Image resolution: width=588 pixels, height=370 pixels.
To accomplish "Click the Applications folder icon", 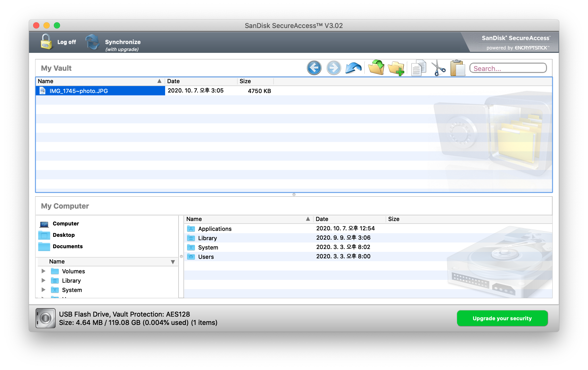I will 191,229.
